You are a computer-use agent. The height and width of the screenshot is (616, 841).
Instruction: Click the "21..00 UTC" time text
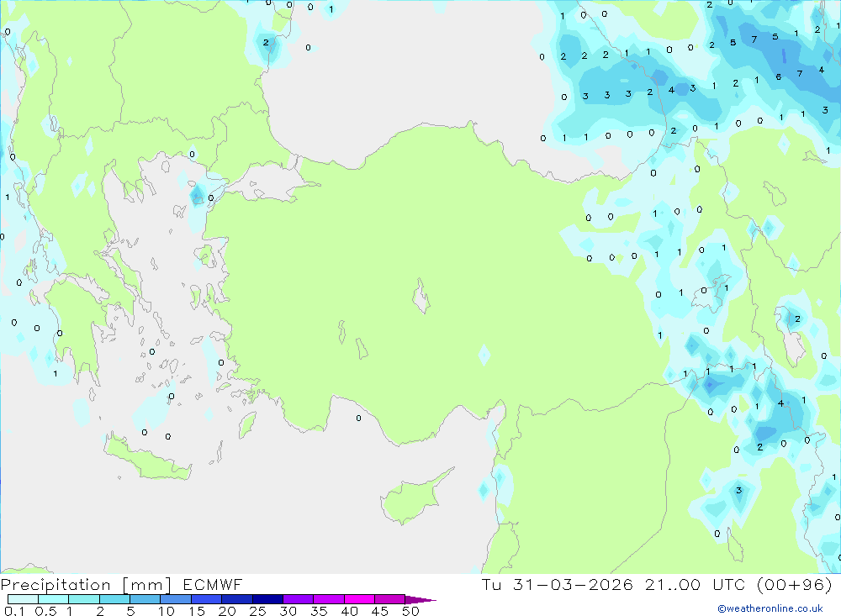click(x=695, y=584)
